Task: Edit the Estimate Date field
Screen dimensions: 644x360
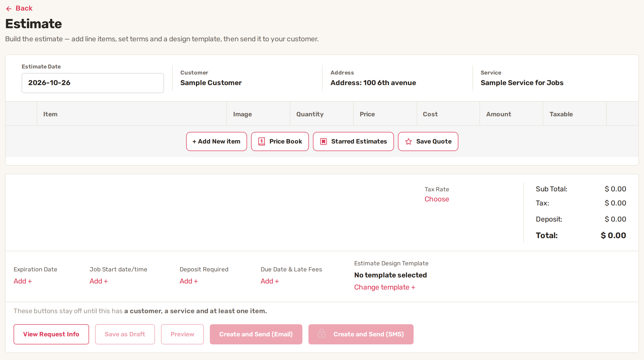Action: [93, 83]
